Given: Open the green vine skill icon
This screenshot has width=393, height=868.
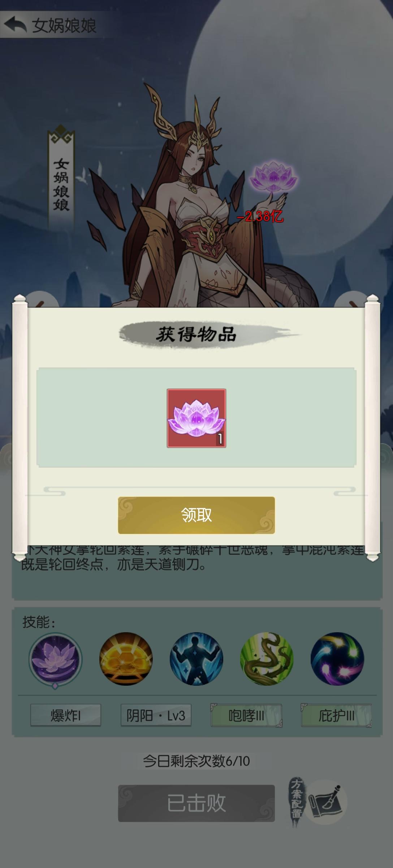Looking at the screenshot, I should pos(267,659).
